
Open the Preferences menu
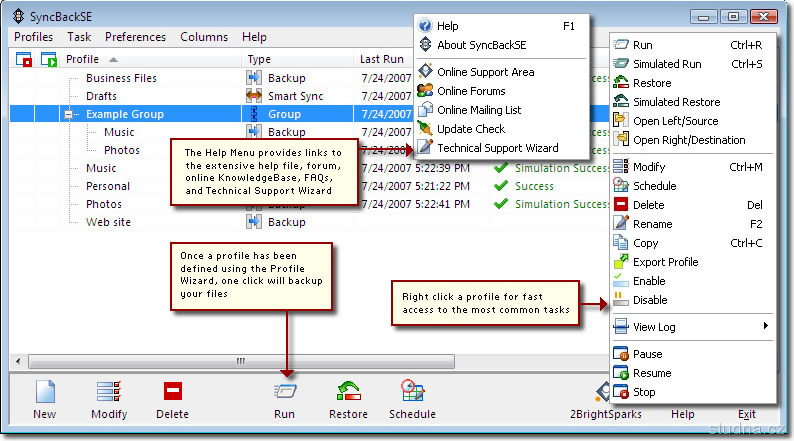135,37
